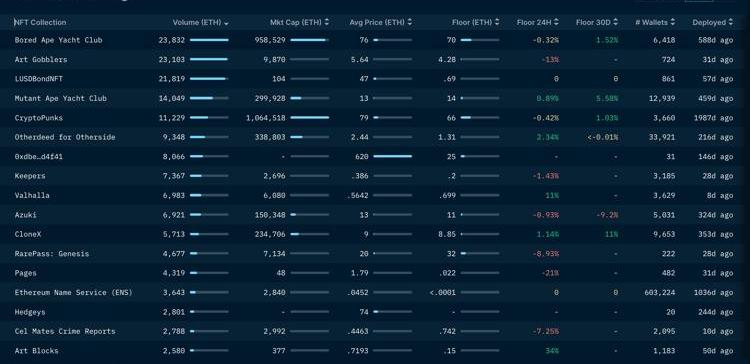Click Floor (ETH) sort arrows icon
Viewport: 750px width, 364px height.
(497, 22)
